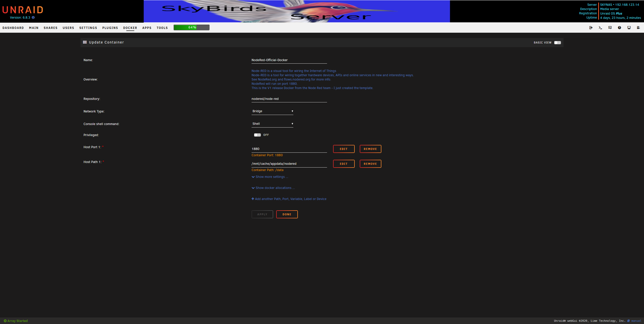Open the Settings menu tab
644x324 pixels.
click(88, 28)
